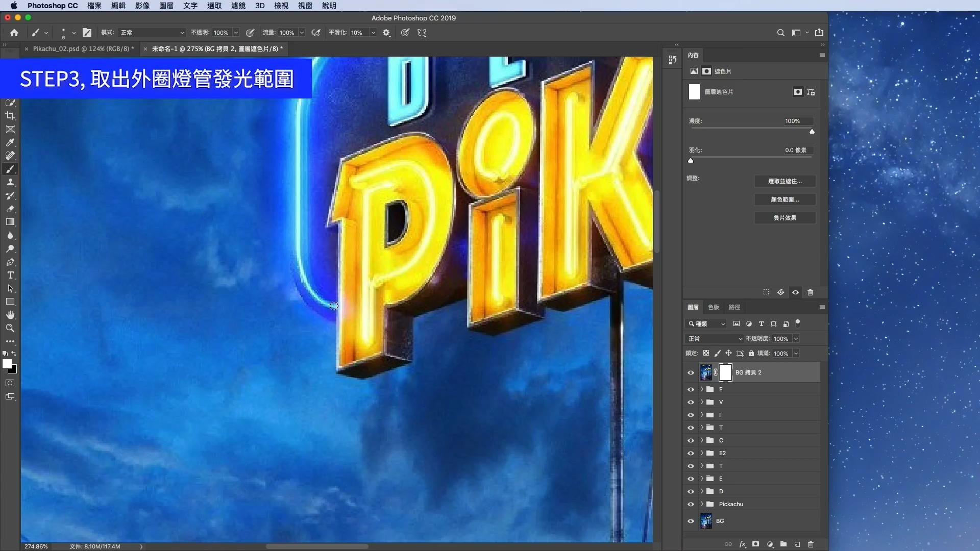Open the 不透明 opacity dropdown arrow
This screenshot has height=551, width=980.
236,32
